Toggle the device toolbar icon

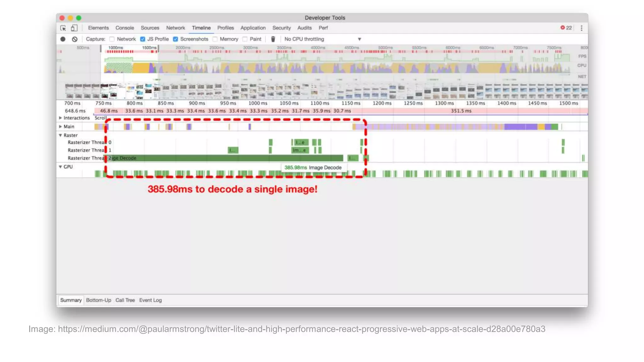(74, 28)
